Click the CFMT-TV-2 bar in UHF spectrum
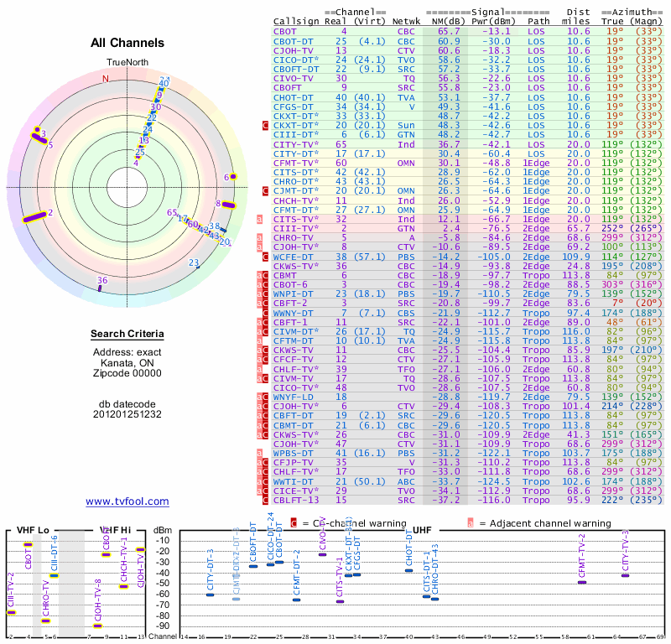671x644 pixels. coord(582,582)
